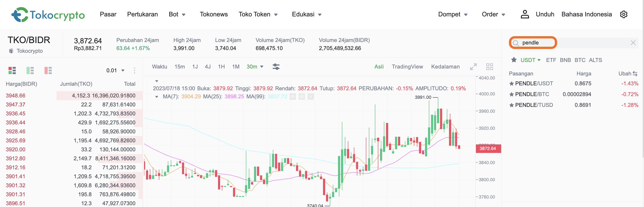Click the Unduh download link

(545, 14)
